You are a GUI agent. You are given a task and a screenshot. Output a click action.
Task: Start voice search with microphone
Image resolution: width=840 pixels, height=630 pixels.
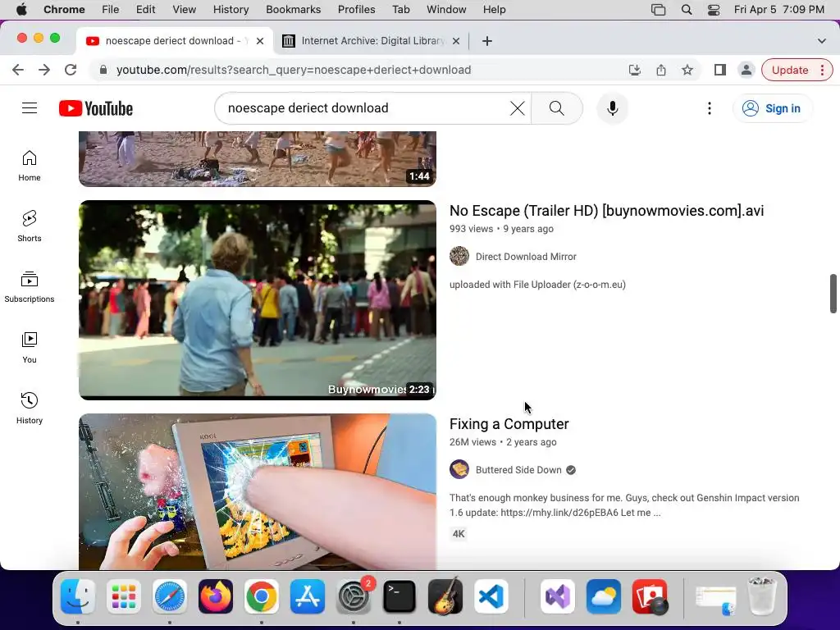[612, 108]
